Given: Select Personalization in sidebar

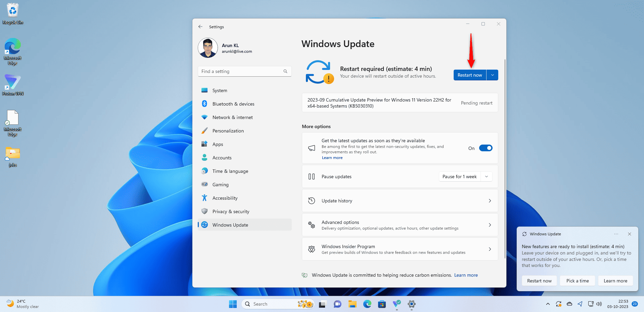Looking at the screenshot, I should click(x=245, y=131).
